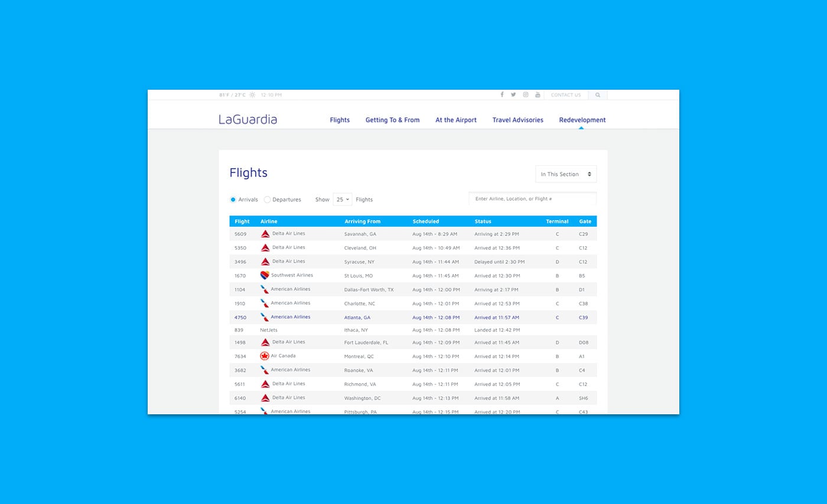Click Delta logo on flight 1498 row

265,342
